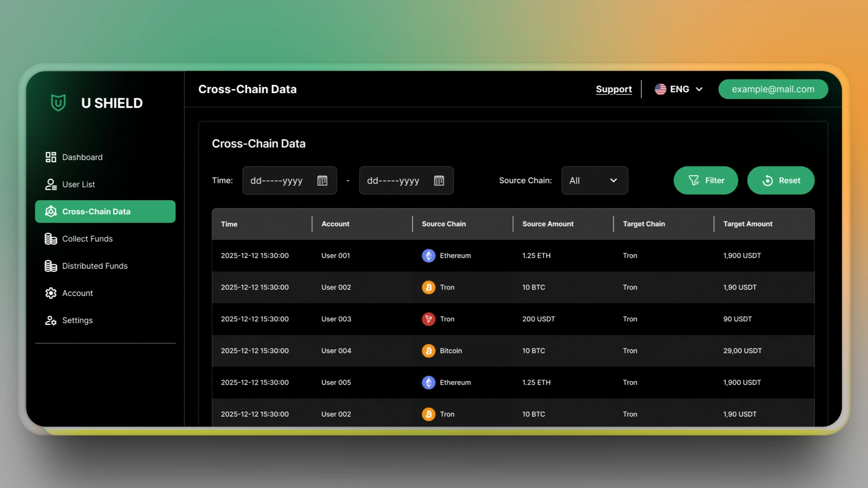Click the Source Amount column header

click(547, 224)
